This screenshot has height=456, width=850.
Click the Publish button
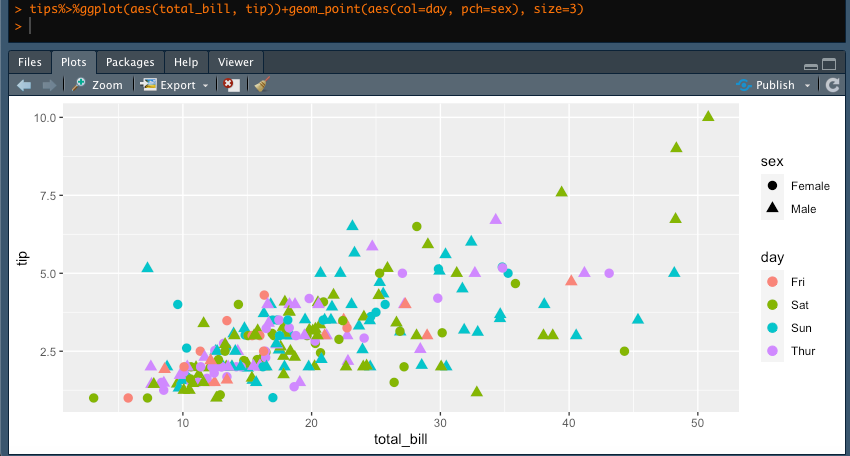(x=765, y=85)
